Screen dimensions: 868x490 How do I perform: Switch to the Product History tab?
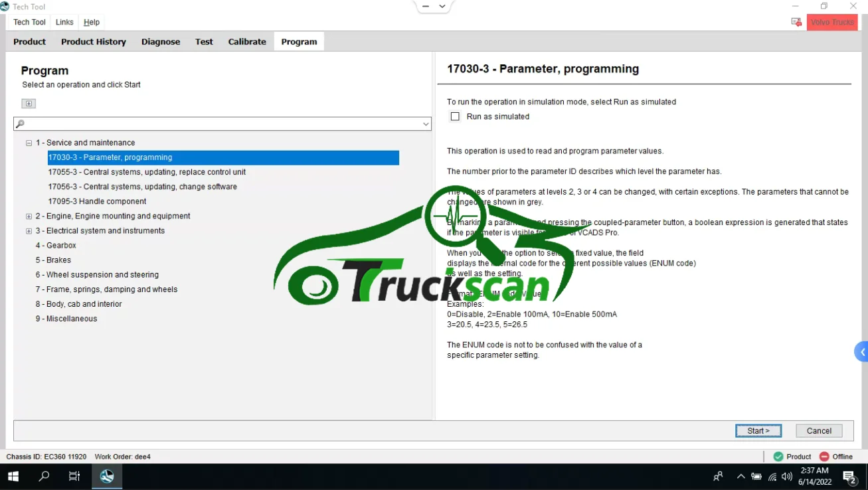coord(94,42)
